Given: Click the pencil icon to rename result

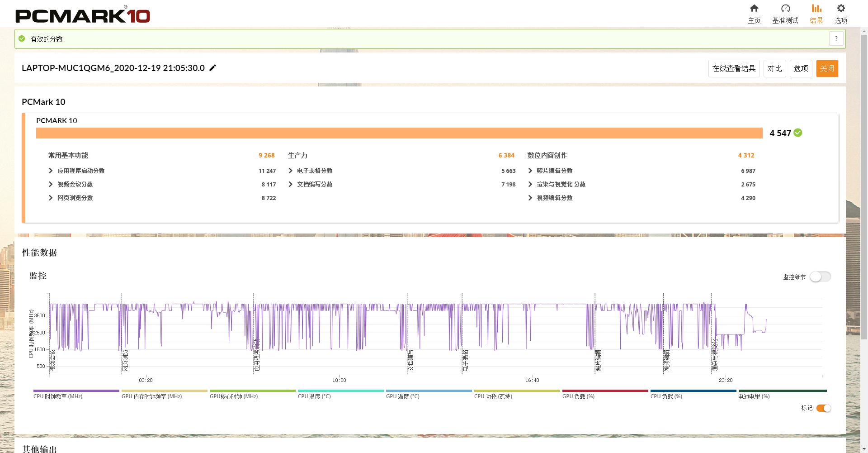Looking at the screenshot, I should 213,68.
